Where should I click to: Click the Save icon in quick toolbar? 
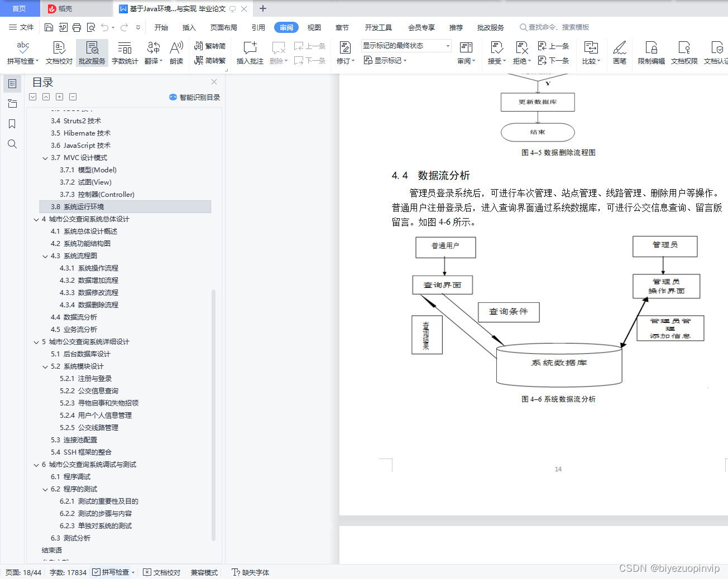click(49, 27)
